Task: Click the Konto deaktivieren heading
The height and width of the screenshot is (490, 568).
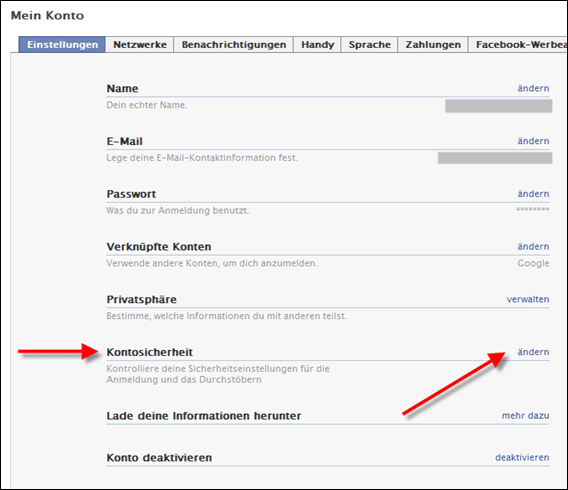Action: point(159,458)
